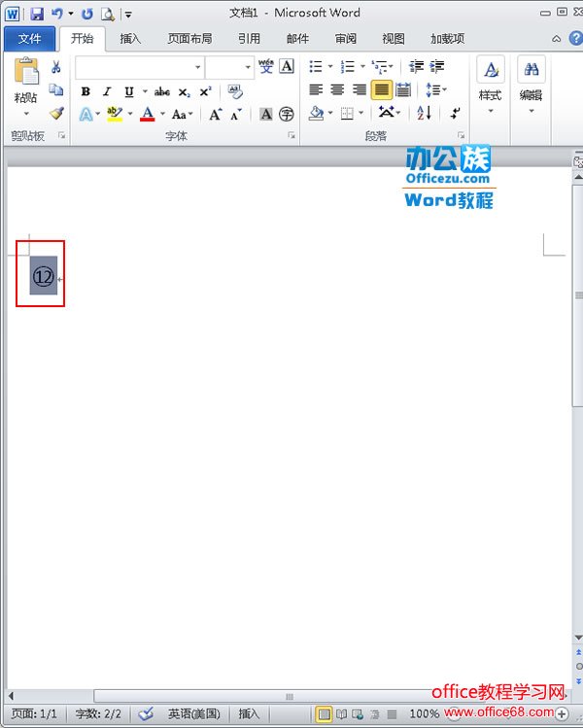Click the Cut scissors icon
Image resolution: width=583 pixels, height=728 pixels.
56,67
